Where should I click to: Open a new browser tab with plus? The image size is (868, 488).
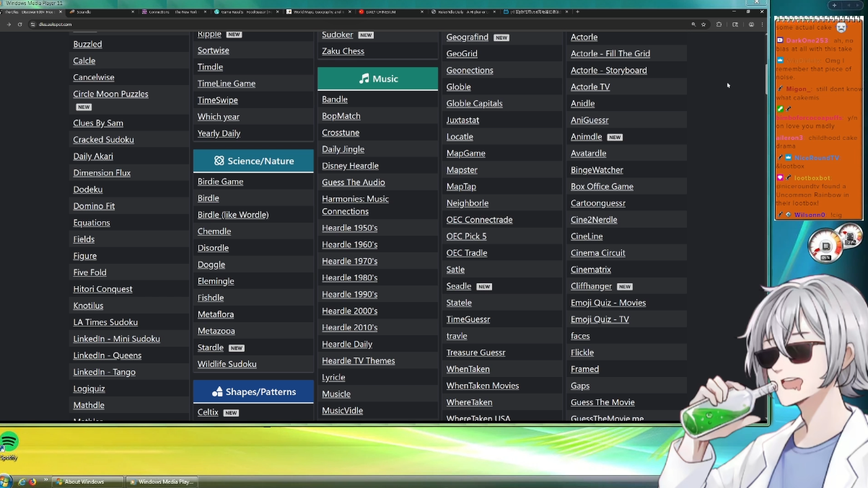pos(577,12)
